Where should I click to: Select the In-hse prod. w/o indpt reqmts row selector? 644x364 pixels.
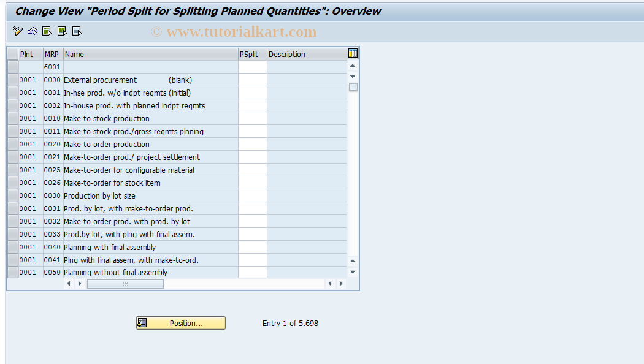pos(13,93)
